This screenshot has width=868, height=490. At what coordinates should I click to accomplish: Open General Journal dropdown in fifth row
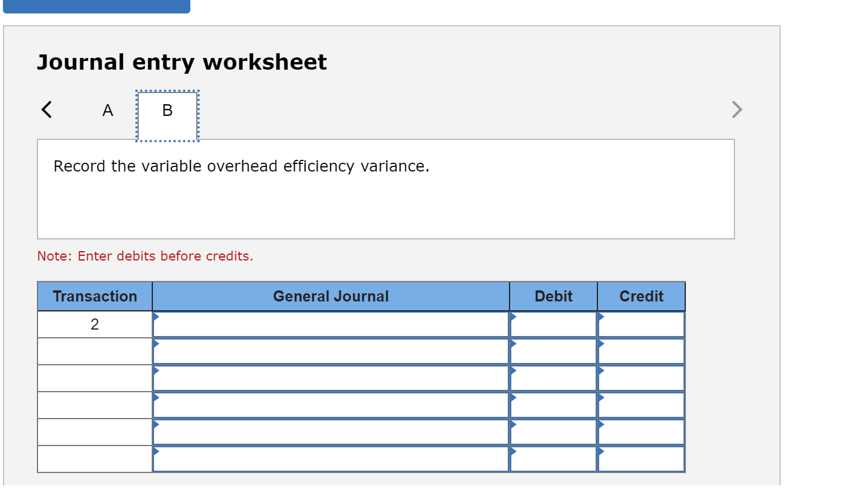click(331, 432)
